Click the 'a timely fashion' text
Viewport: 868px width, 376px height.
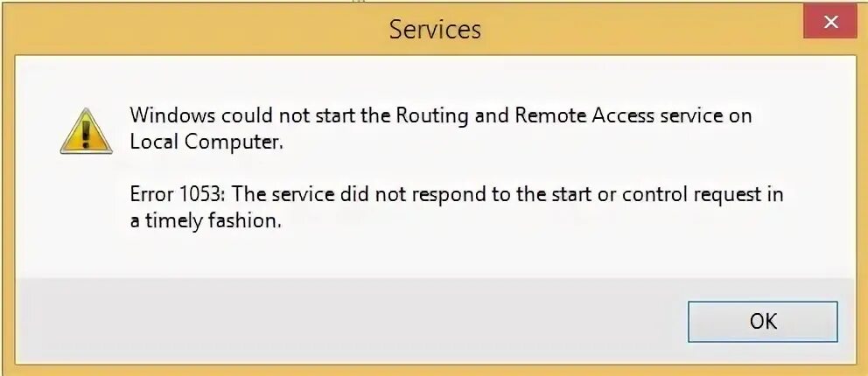click(x=206, y=221)
